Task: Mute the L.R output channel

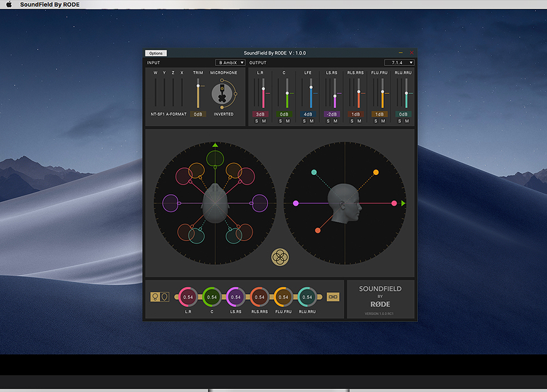Action: (264, 121)
